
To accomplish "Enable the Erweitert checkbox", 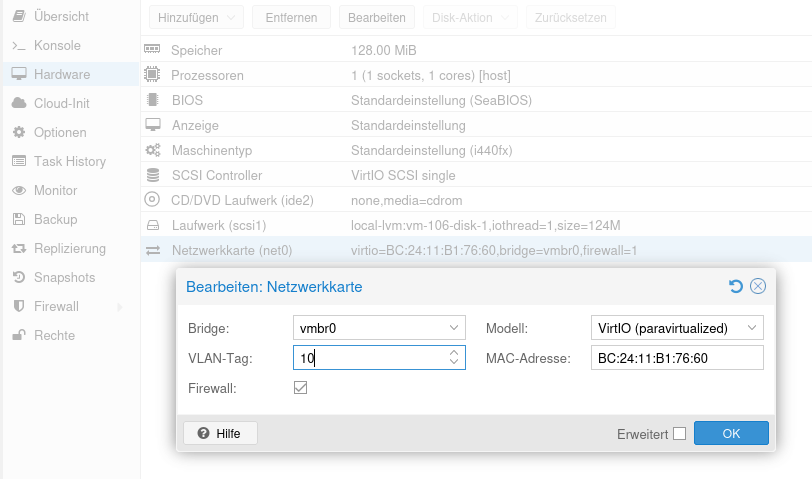I will (680, 433).
